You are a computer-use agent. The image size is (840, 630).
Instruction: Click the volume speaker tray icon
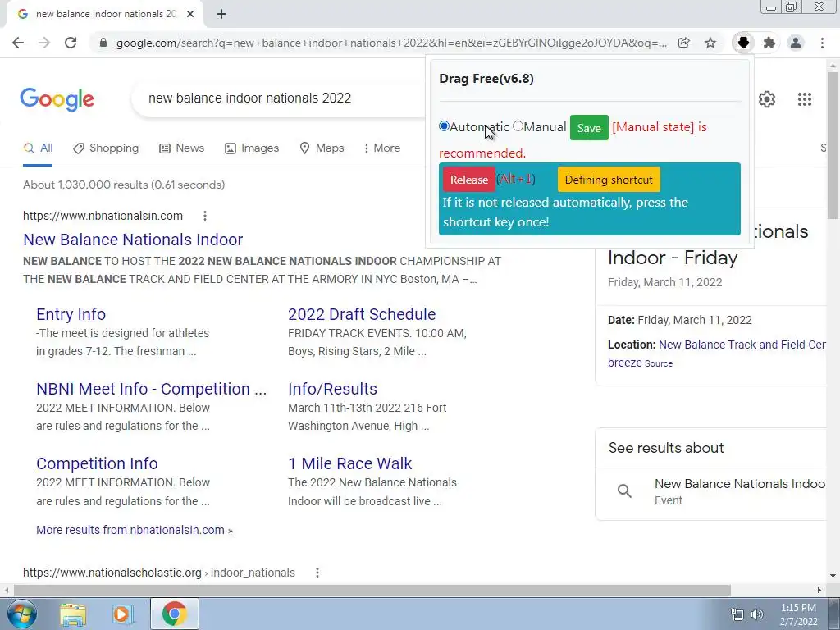[x=757, y=614]
